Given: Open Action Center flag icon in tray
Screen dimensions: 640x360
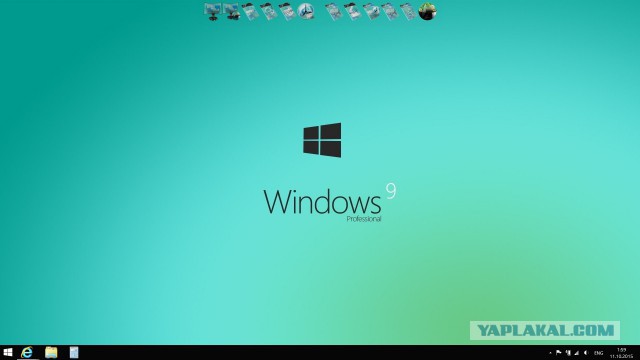Looking at the screenshot, I should [x=559, y=353].
